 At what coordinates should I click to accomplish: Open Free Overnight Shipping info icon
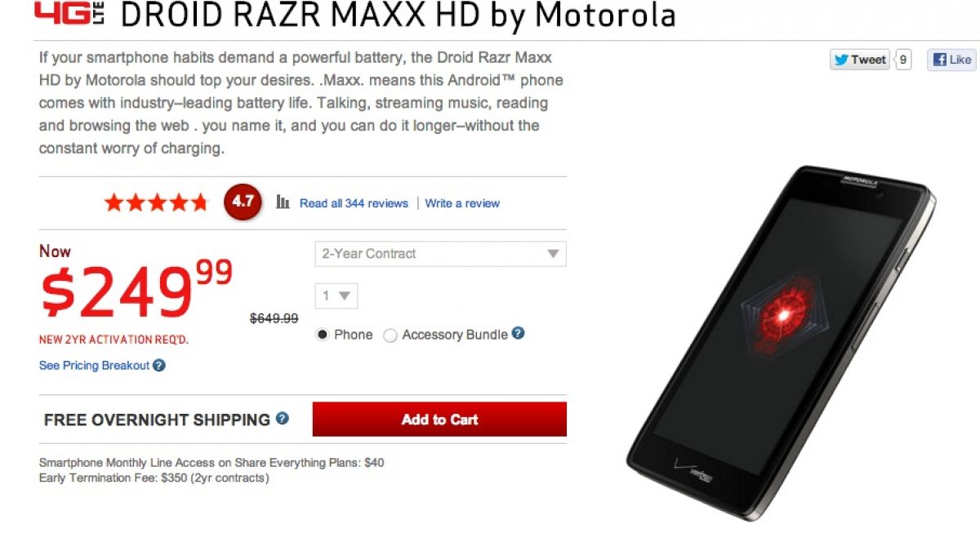click(282, 419)
